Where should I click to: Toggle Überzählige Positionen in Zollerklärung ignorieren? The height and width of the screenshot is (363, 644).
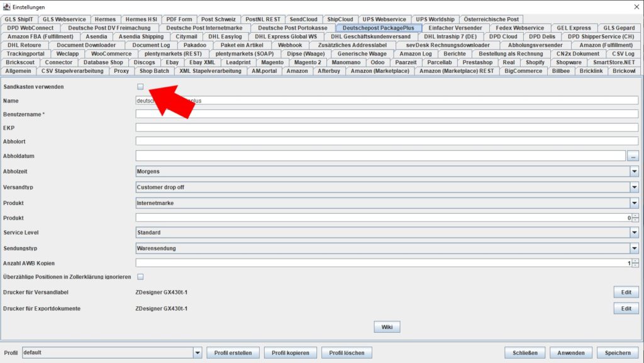[140, 277]
